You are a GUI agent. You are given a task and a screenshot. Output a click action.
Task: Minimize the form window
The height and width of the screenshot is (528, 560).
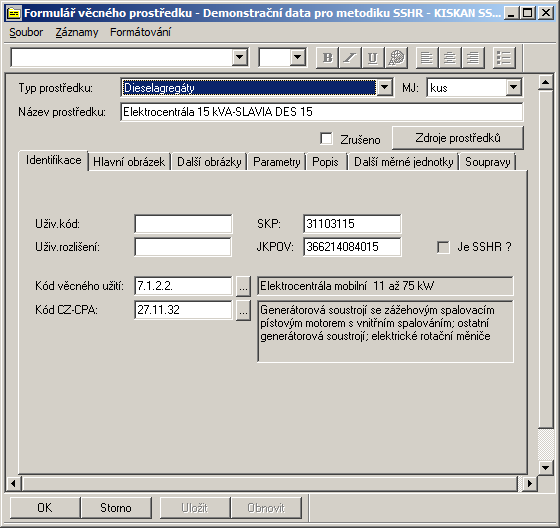(511, 13)
